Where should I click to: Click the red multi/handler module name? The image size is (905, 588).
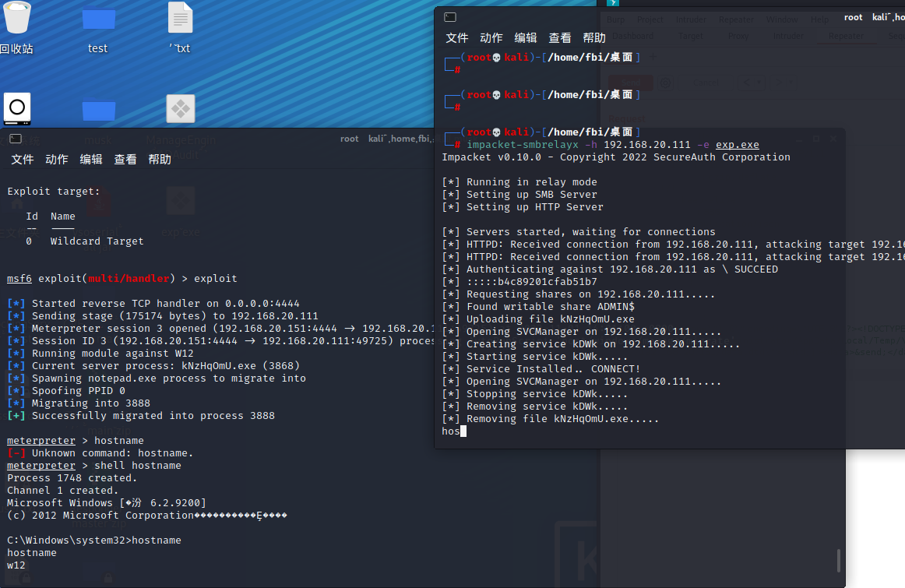(129, 278)
